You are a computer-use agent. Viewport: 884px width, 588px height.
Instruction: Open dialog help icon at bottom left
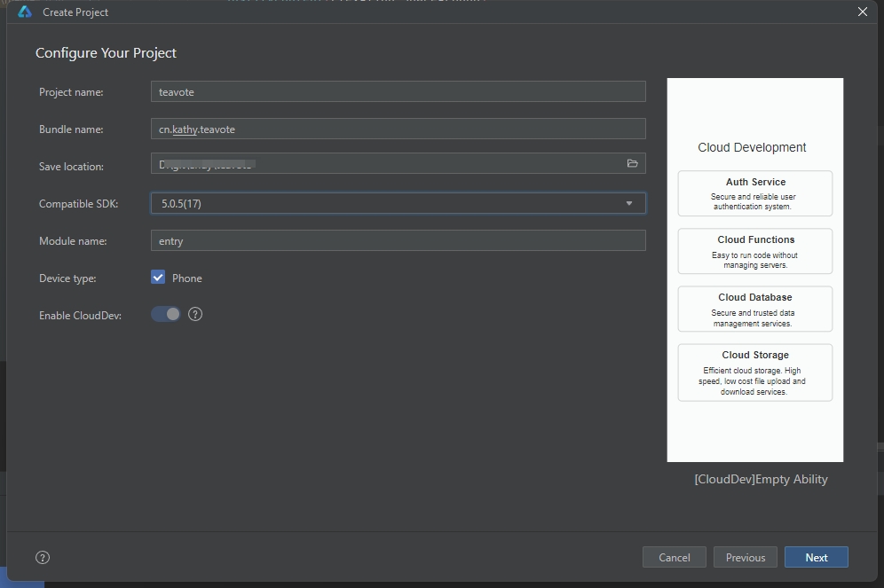(x=43, y=558)
